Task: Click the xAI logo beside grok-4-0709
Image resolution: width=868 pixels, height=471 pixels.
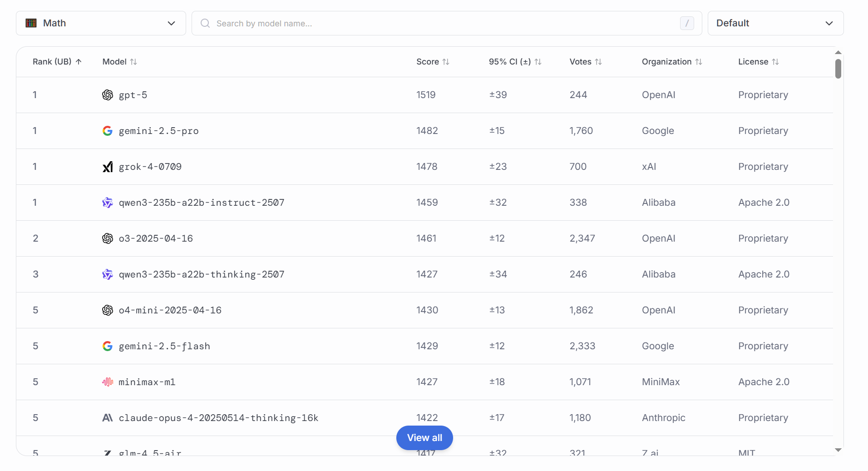Action: pyautogui.click(x=108, y=167)
